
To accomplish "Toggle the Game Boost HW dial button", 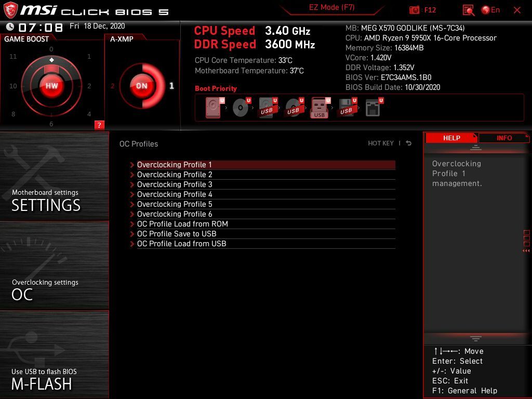I will coord(51,86).
